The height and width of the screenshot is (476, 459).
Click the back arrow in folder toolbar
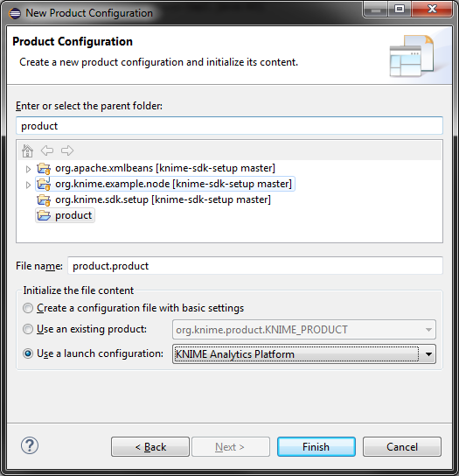click(x=47, y=150)
